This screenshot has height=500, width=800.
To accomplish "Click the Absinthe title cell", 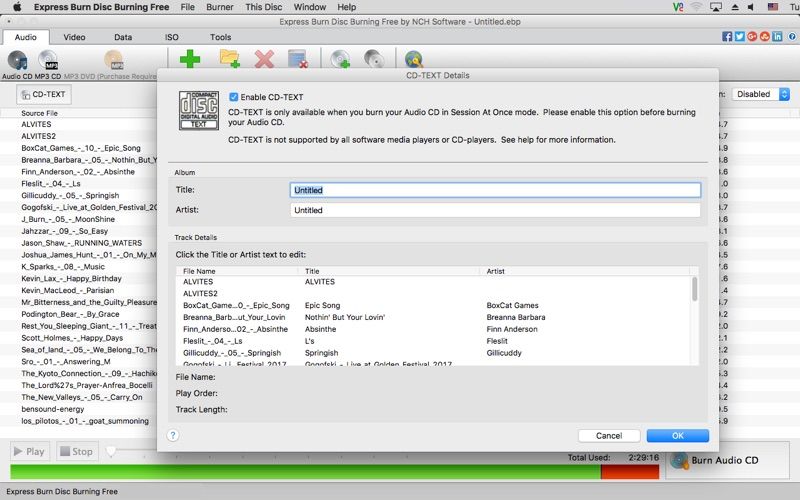I will click(x=320, y=329).
